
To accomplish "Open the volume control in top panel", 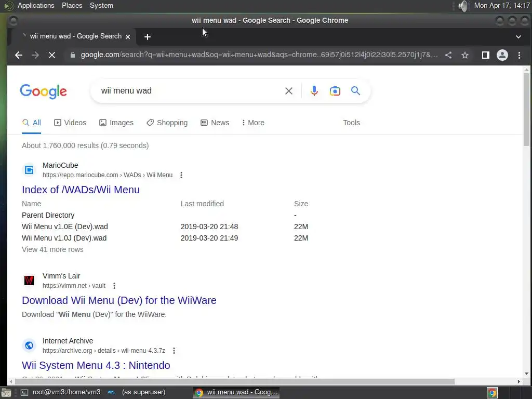I will (x=463, y=6).
